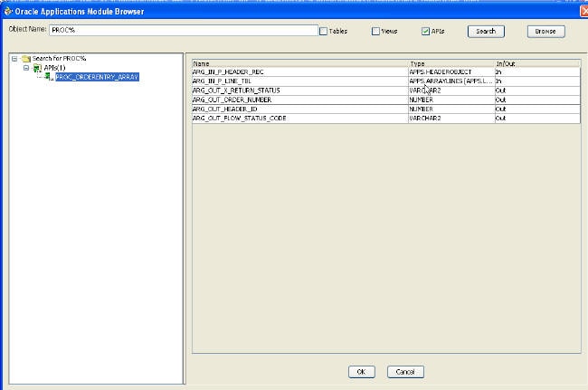Click the In value for ARG_IN_P_HEADER_REC
The width and height of the screenshot is (588, 390).
[x=537, y=72]
